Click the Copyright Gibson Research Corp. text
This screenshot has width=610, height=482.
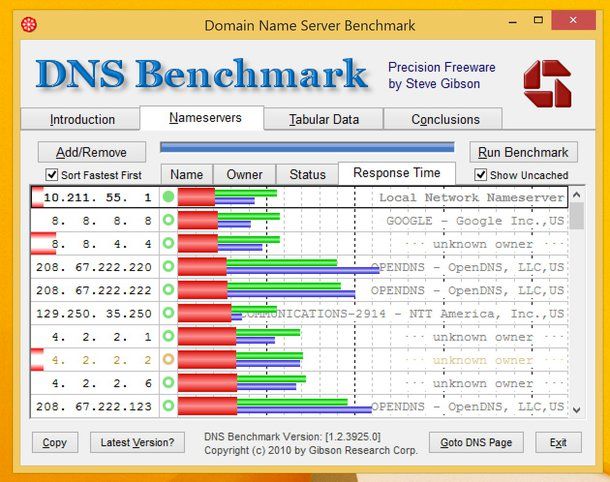311,450
